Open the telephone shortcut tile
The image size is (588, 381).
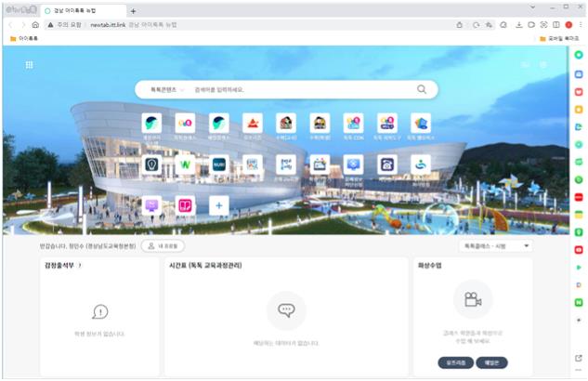pyautogui.click(x=387, y=164)
